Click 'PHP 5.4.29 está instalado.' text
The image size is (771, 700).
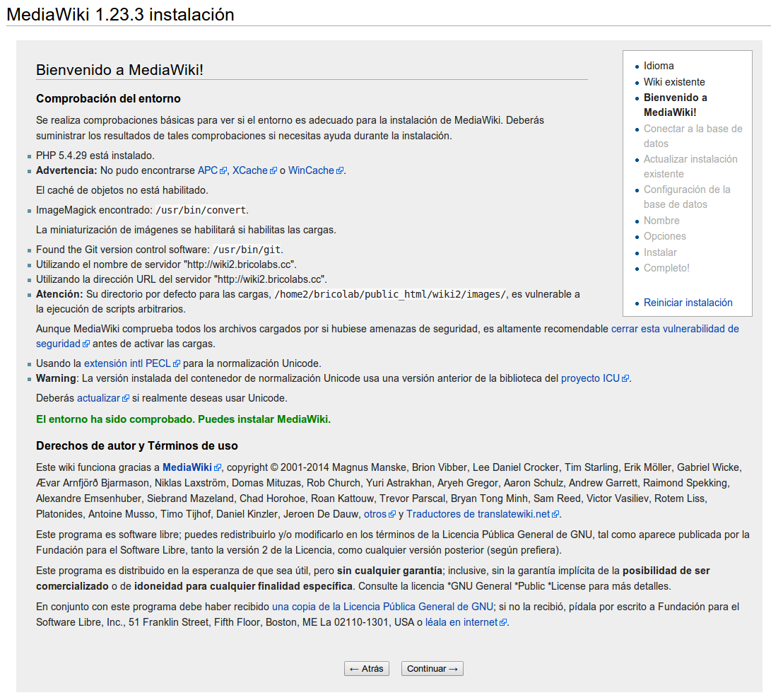pyautogui.click(x=95, y=156)
